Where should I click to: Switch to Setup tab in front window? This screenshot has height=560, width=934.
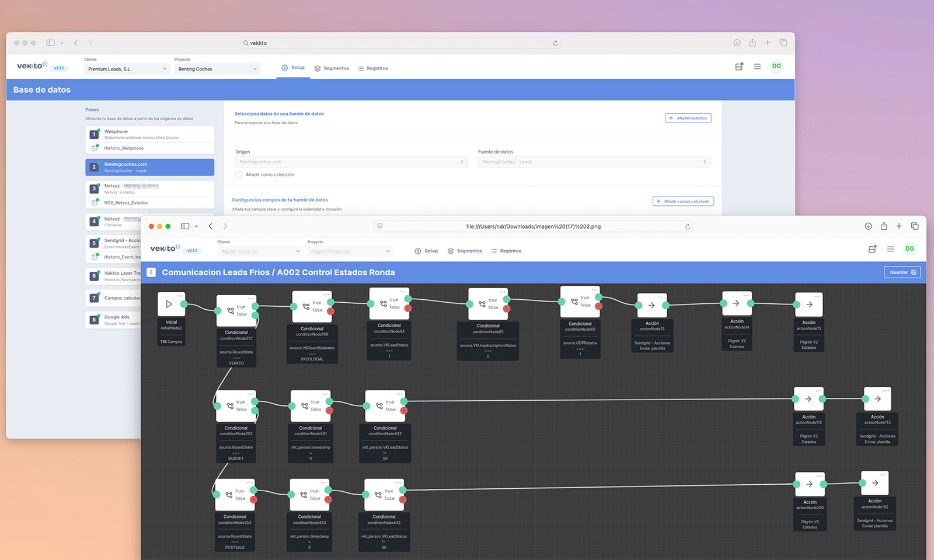[x=426, y=251]
